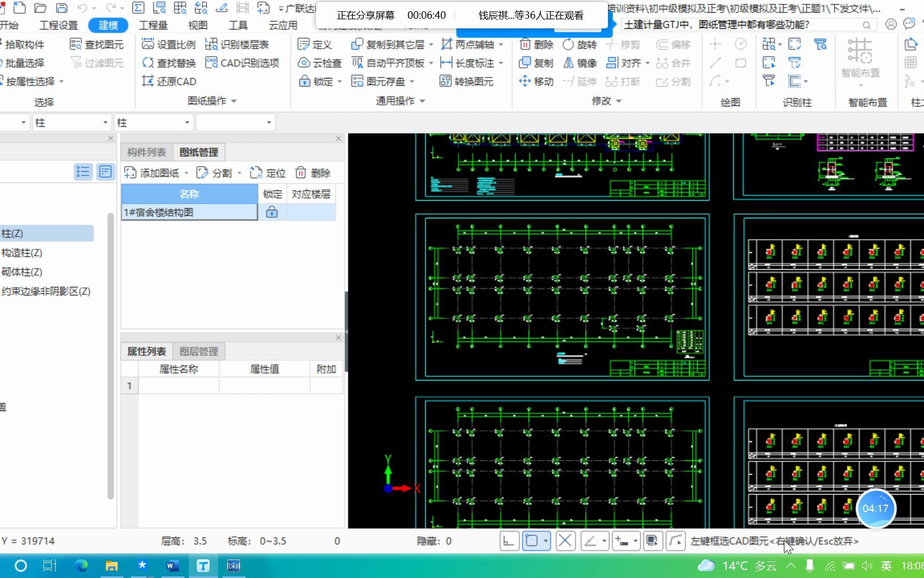Screen dimensions: 924x578
Task: Select 移动 move tool
Action: tap(537, 81)
